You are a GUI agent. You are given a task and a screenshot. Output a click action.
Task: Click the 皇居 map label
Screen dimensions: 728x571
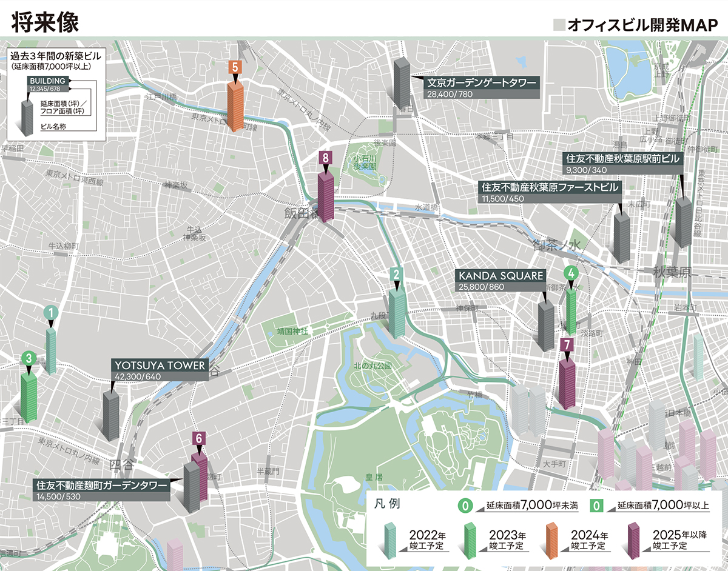coord(374,477)
